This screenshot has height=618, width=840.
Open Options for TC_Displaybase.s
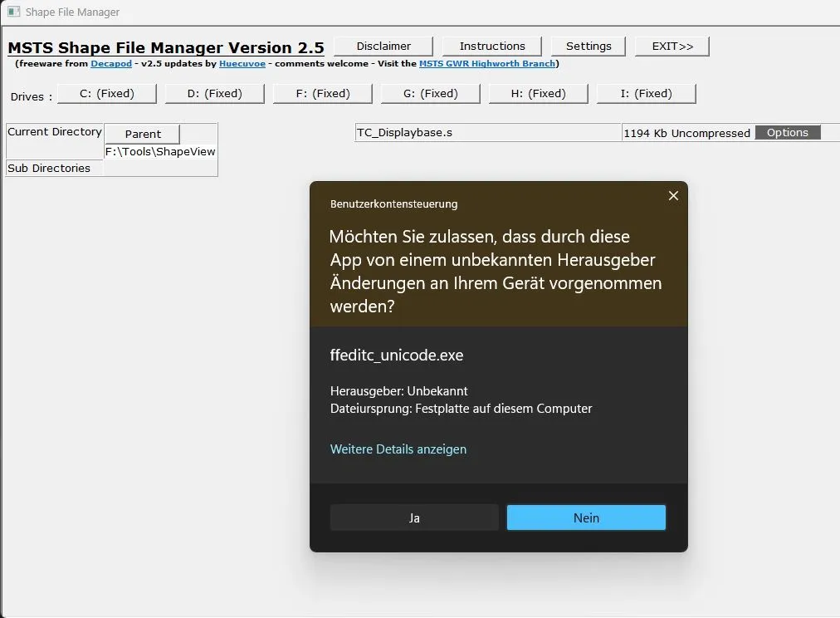tap(787, 132)
